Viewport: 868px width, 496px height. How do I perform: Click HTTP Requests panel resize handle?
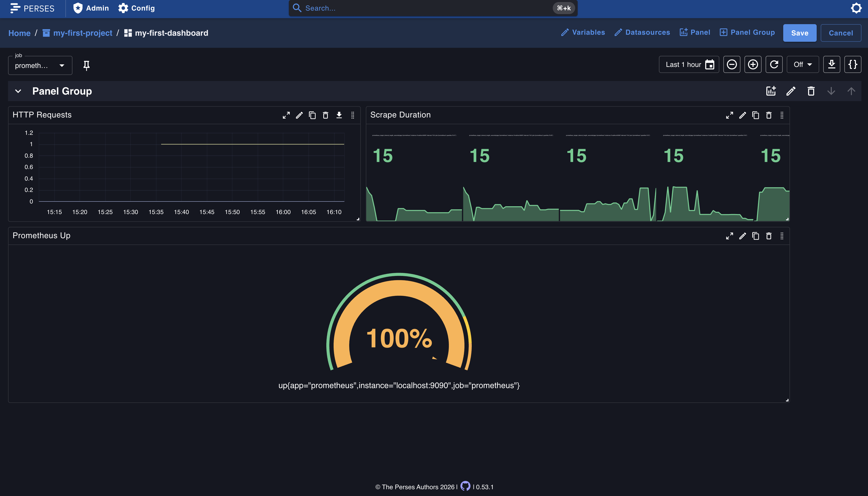[x=358, y=219]
